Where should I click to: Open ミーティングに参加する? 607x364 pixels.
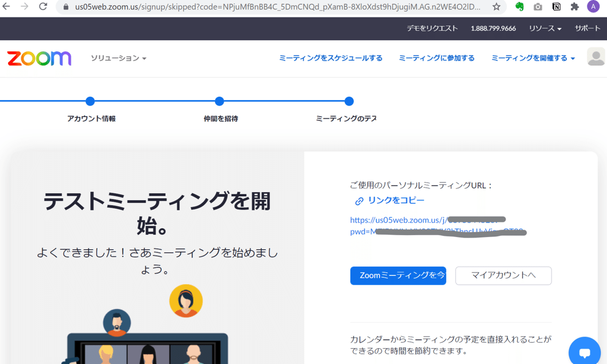[x=437, y=58]
